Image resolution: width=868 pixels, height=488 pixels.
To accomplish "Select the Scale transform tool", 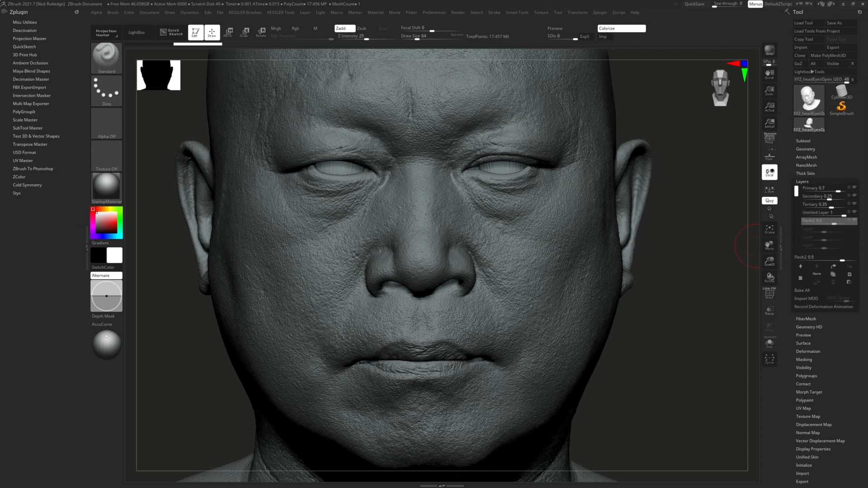I will 245,32.
